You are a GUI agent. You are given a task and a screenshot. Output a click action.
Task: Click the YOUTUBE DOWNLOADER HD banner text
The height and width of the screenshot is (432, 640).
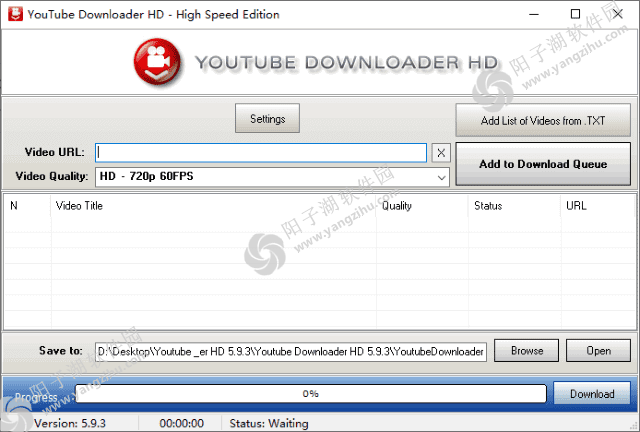tap(346, 63)
